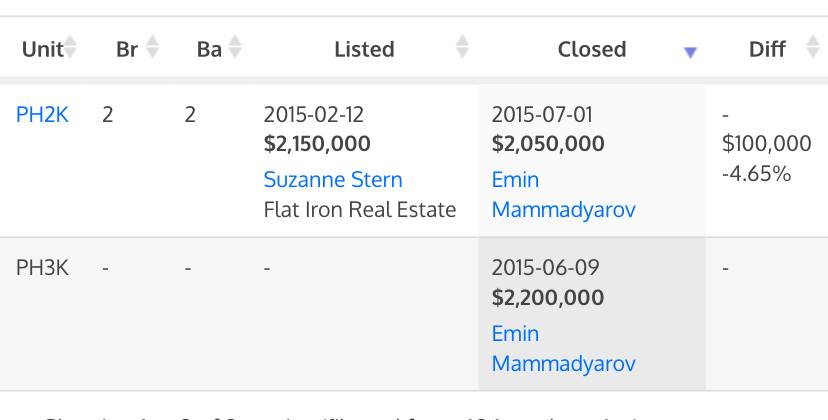828x420 pixels.
Task: Select the PH3K unit cell
Action: pos(42,268)
